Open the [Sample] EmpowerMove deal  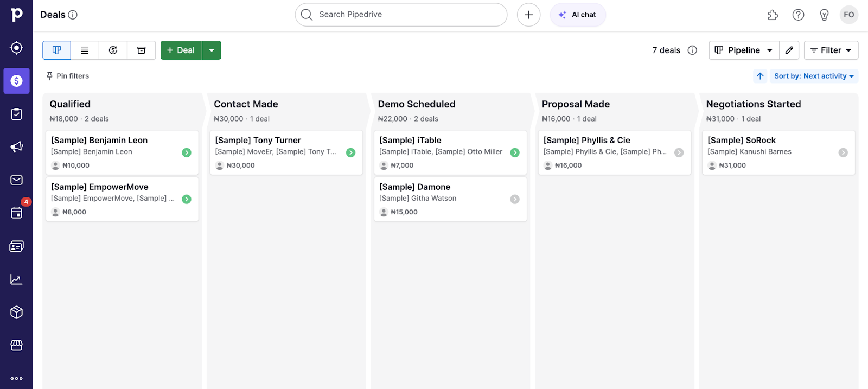(122, 199)
